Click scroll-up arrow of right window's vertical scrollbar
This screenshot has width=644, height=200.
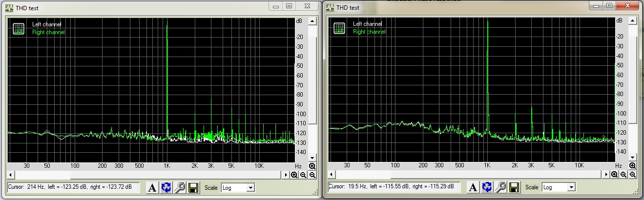click(632, 20)
